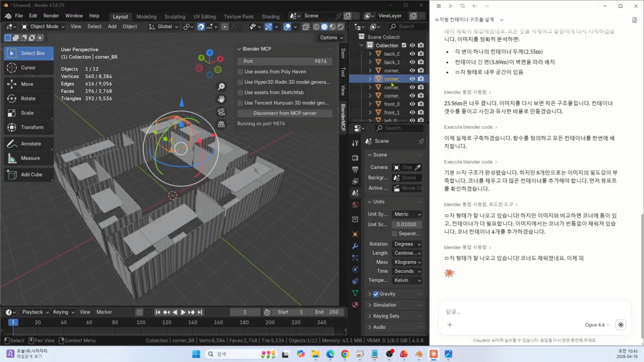Screen dimensions: 644x362
Task: Open the Modifiers wrench tab
Action: pos(355,246)
